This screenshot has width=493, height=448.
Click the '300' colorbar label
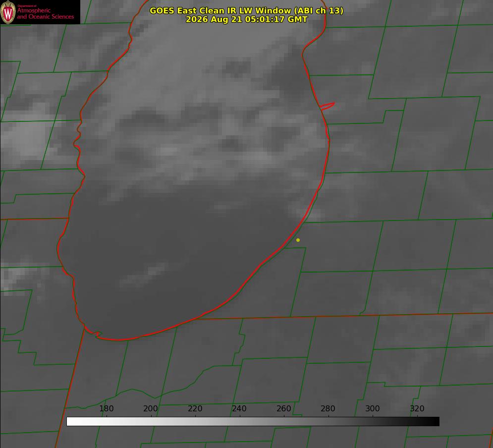(373, 408)
